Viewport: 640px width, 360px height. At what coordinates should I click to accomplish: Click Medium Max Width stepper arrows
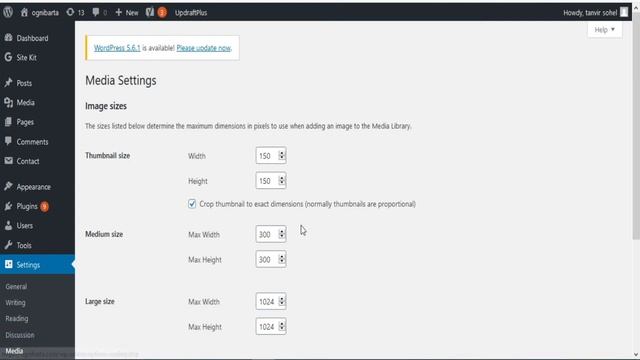282,234
